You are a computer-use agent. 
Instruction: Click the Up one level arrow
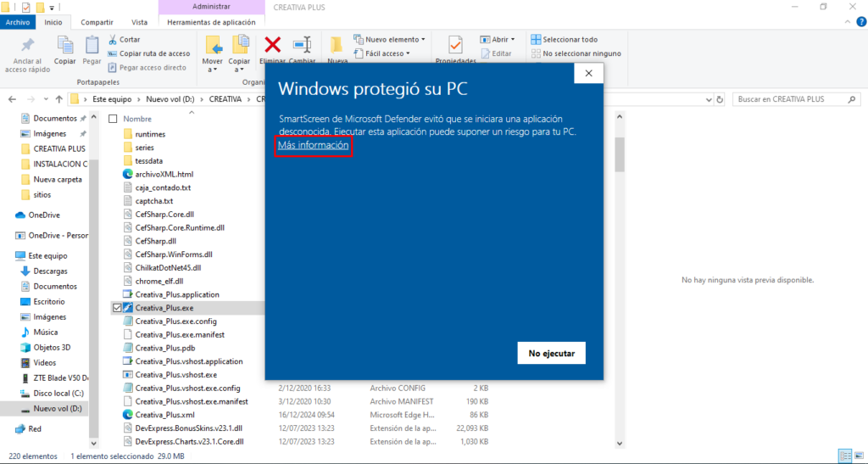click(x=59, y=99)
